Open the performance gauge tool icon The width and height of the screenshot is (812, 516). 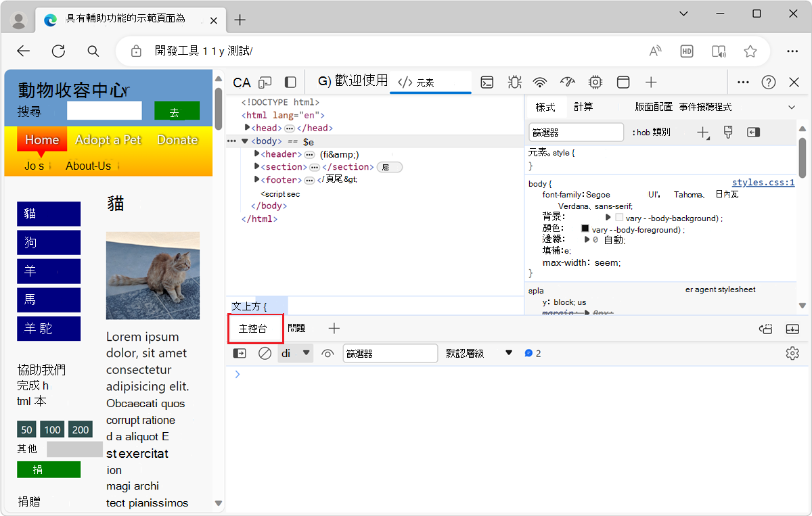tap(567, 82)
